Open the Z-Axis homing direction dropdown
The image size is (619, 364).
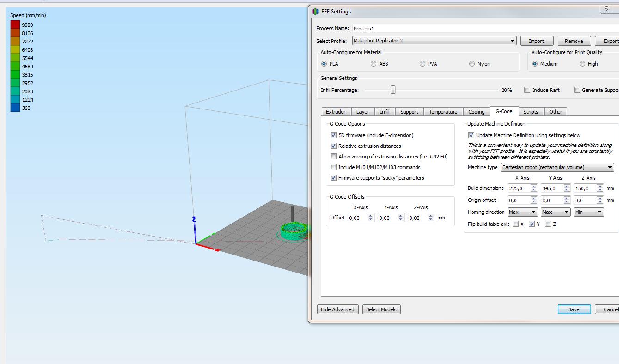[588, 212]
